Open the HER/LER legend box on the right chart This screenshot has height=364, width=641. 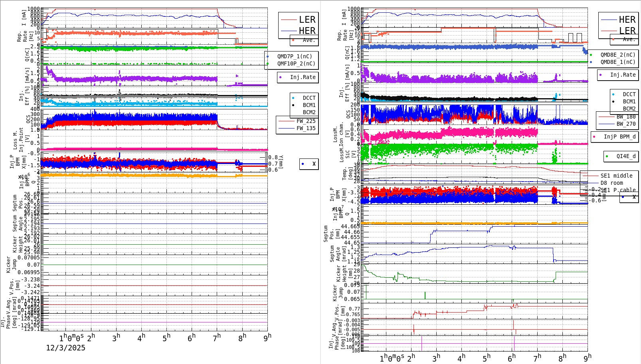(618, 26)
